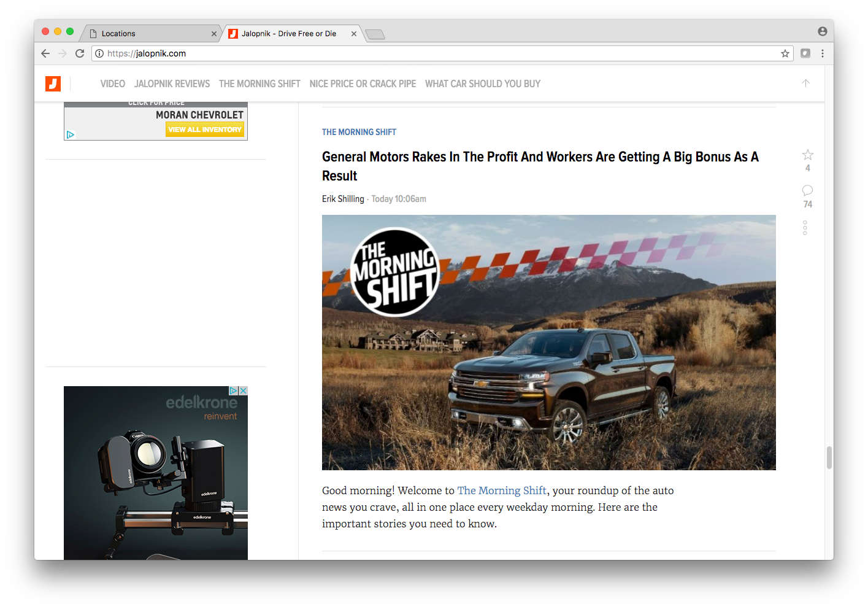
Task: Click the AdChoices icon on the Moran Chevrolet ad
Action: click(71, 134)
